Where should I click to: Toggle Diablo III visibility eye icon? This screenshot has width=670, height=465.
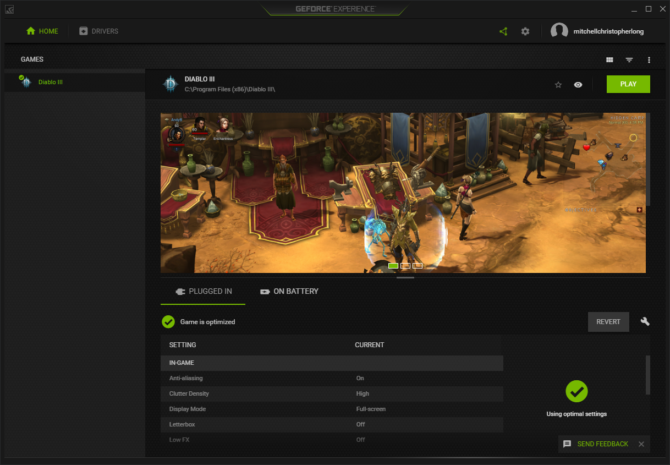(x=578, y=85)
